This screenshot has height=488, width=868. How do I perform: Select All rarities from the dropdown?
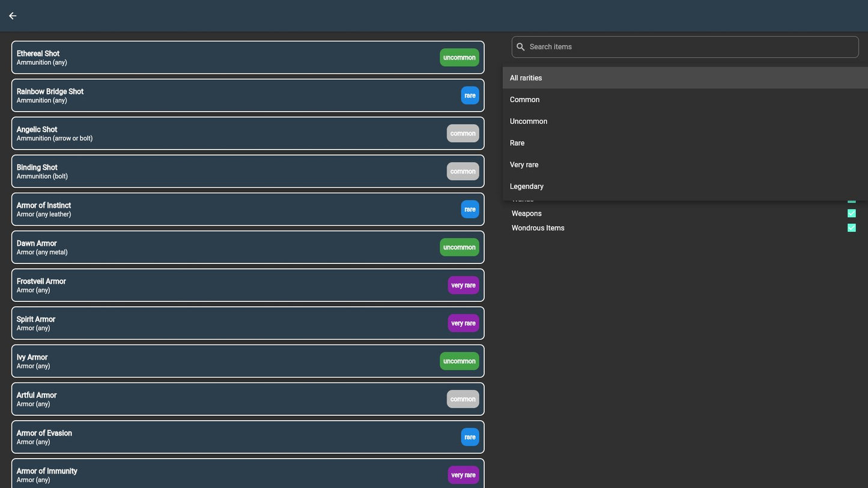pos(685,78)
